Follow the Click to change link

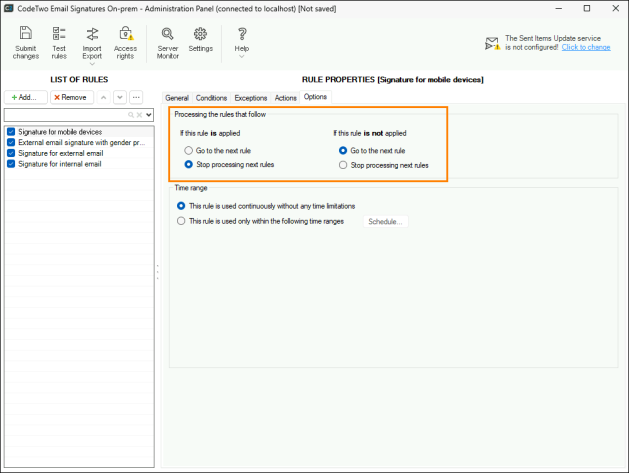pyautogui.click(x=586, y=47)
